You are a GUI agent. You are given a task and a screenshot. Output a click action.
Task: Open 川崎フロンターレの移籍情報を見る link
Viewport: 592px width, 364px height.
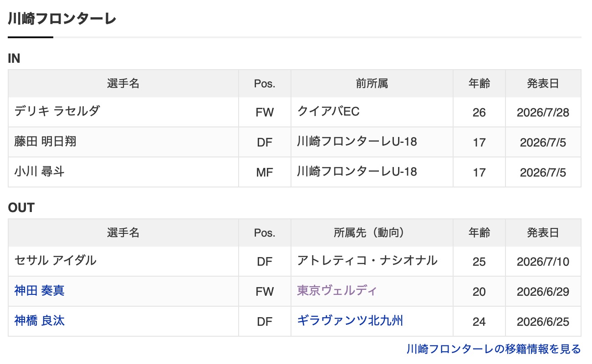point(494,349)
